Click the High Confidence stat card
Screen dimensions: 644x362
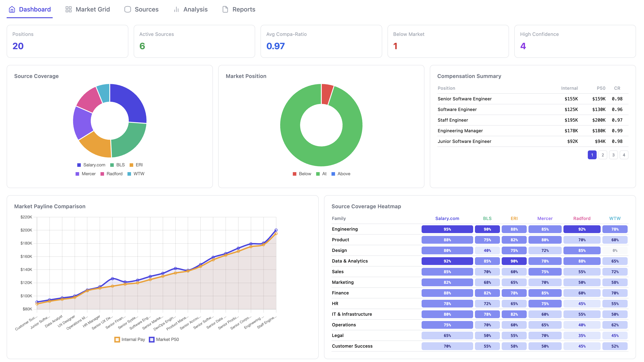point(575,41)
